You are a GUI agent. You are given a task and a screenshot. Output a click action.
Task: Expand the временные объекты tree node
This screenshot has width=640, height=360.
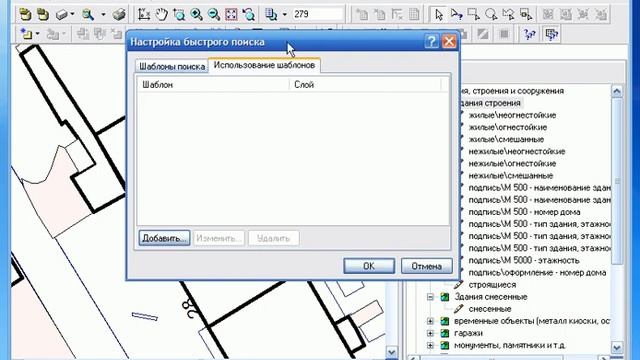tap(430, 321)
